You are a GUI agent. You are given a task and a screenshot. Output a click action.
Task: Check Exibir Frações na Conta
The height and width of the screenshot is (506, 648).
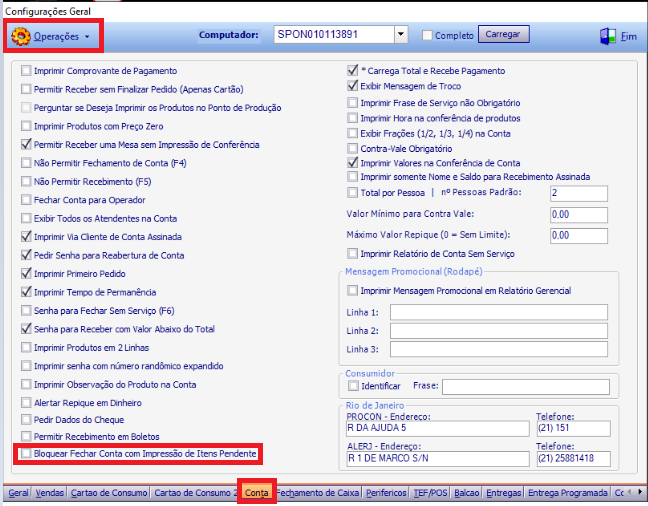point(353,134)
